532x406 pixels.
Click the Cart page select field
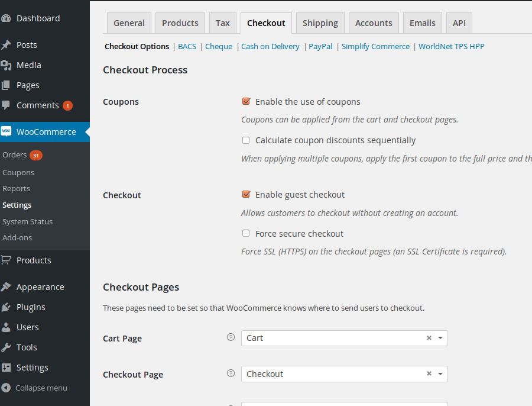coord(345,338)
